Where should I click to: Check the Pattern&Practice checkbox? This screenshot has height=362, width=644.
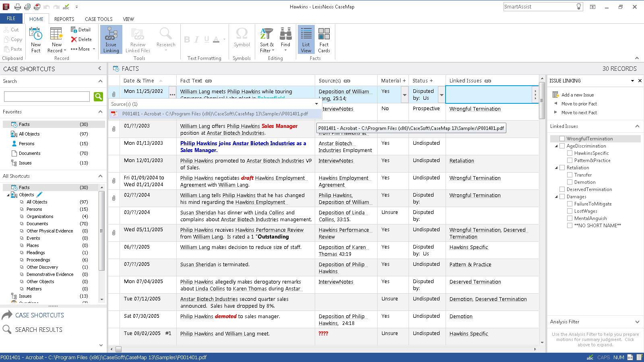pyautogui.click(x=570, y=160)
